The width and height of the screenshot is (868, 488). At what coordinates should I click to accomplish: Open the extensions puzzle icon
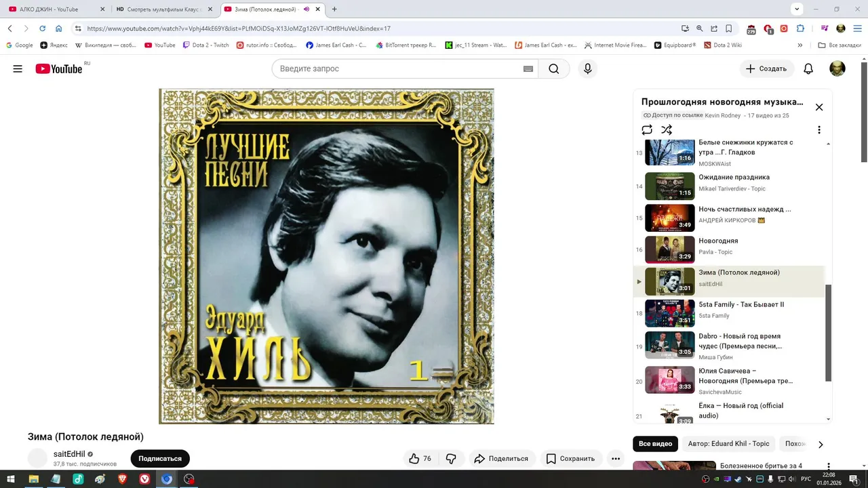[x=800, y=28]
